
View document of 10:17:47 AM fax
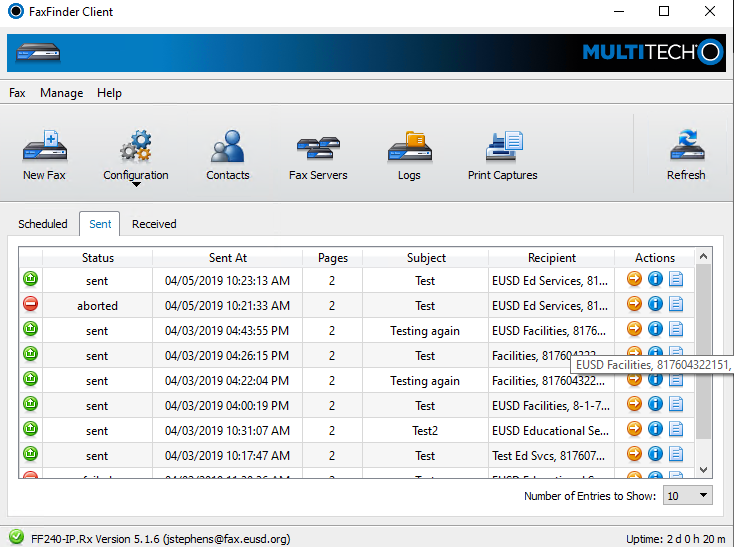tap(676, 454)
